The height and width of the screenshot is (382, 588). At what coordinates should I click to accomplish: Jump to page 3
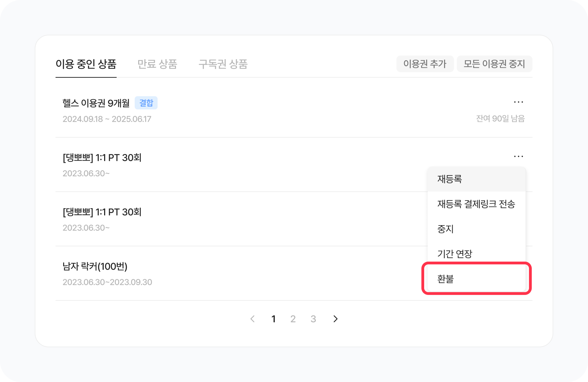point(313,319)
